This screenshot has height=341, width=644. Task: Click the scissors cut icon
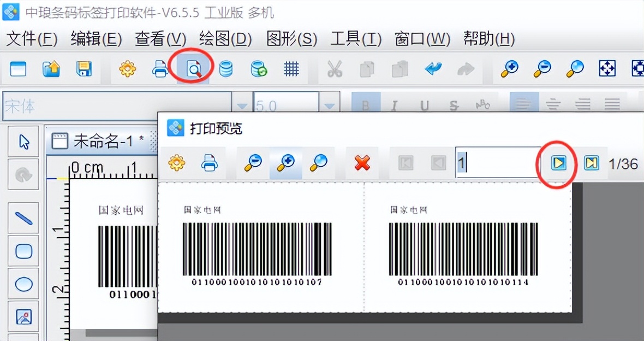(x=335, y=69)
